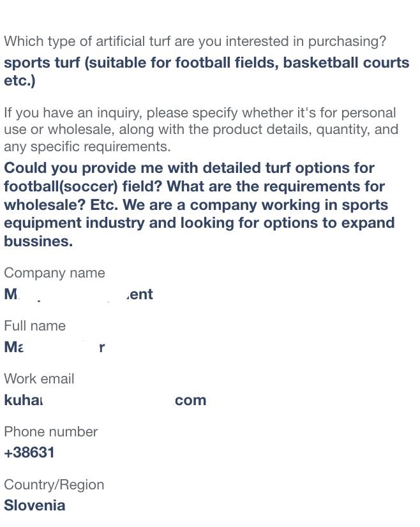This screenshot has width=420, height=527.
Task: Click 'etc.)' at end of turf answer
Action: click(20, 80)
